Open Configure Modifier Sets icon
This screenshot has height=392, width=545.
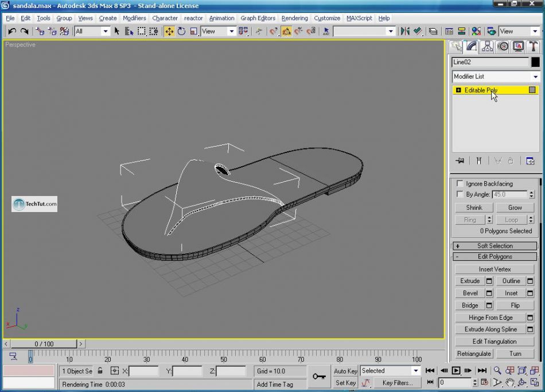530,161
